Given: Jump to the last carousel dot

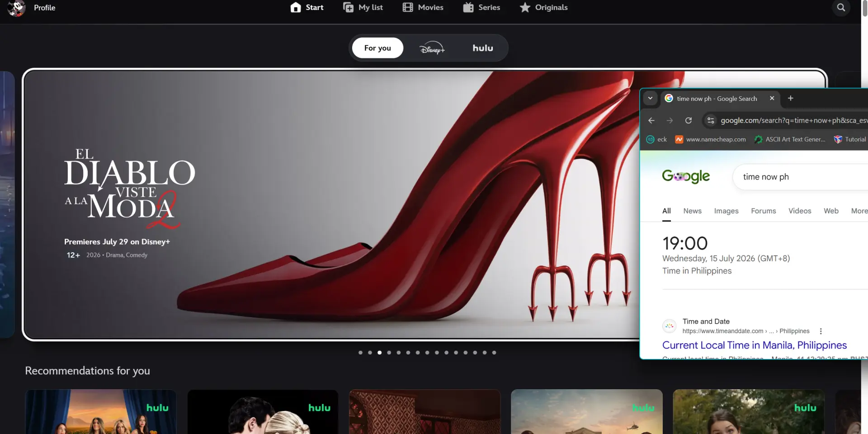Looking at the screenshot, I should 494,353.
